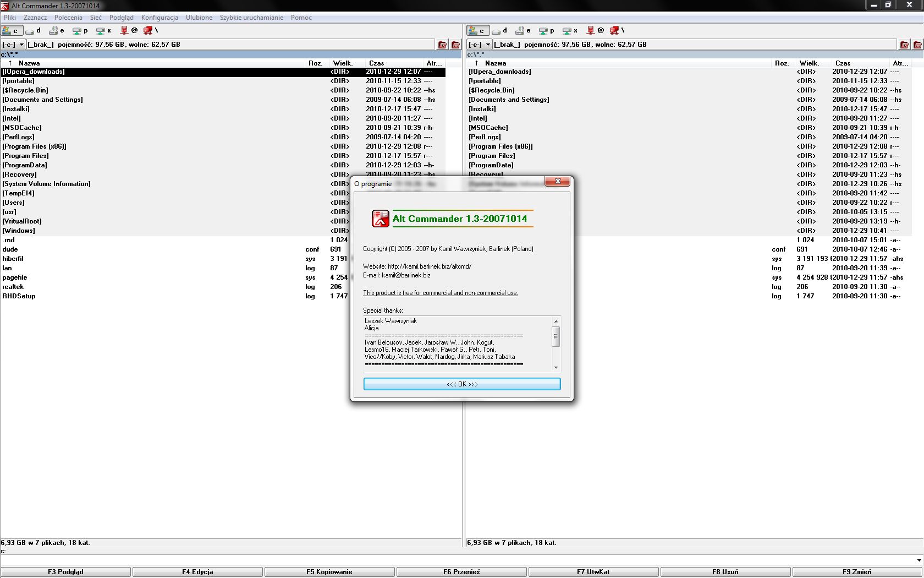Close the O programie dialog
The height and width of the screenshot is (578, 924).
558,182
